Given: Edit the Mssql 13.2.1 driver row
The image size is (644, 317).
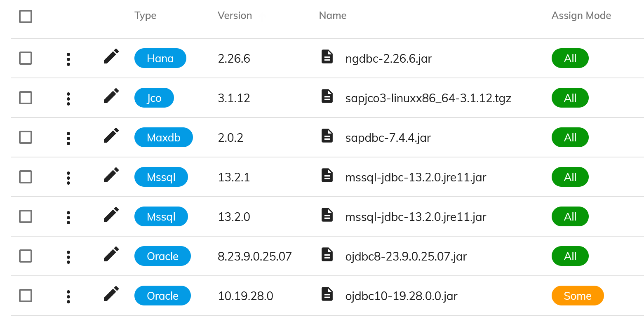Looking at the screenshot, I should click(111, 175).
